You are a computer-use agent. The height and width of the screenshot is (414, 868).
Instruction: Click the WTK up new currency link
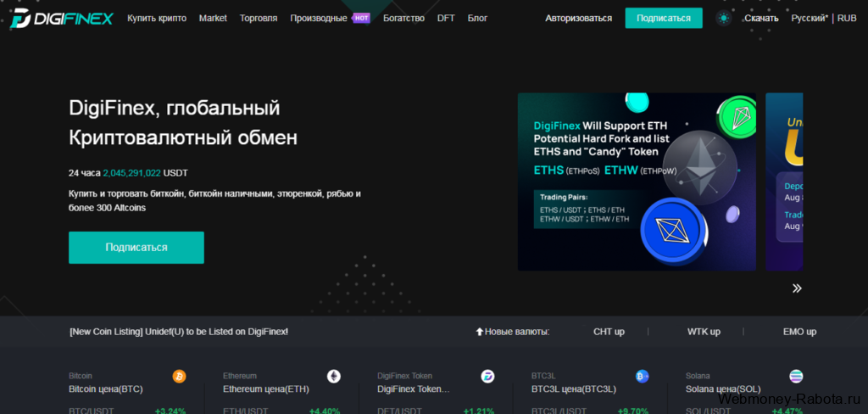pos(704,332)
